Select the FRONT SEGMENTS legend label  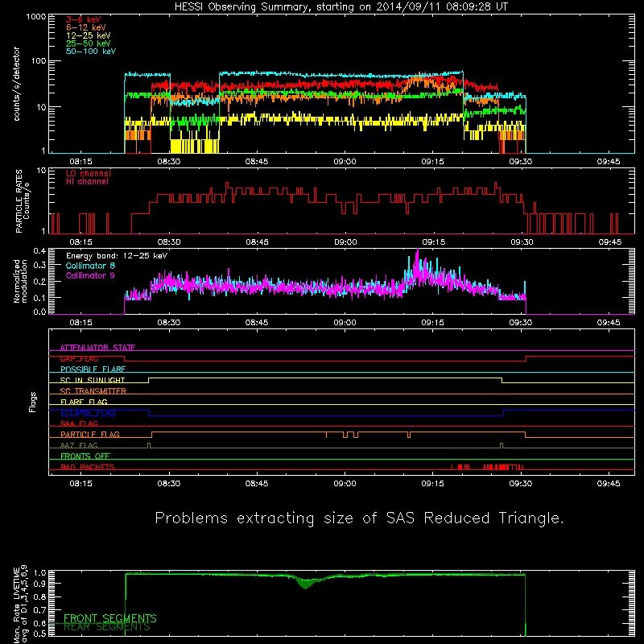(110, 618)
